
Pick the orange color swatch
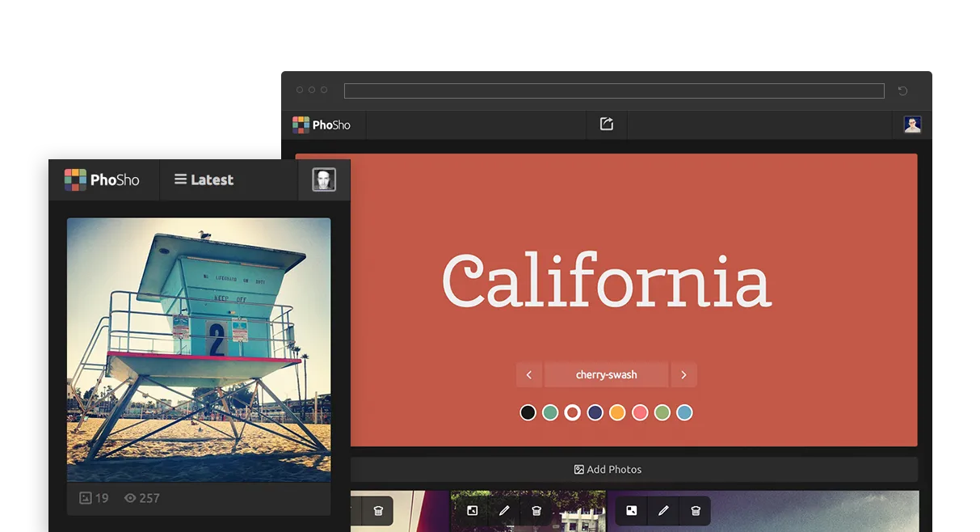point(617,412)
